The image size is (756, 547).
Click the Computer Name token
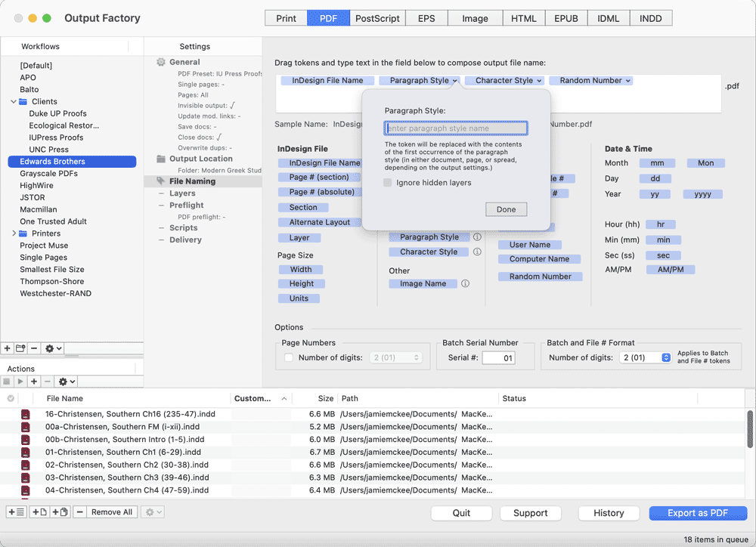[x=539, y=259]
